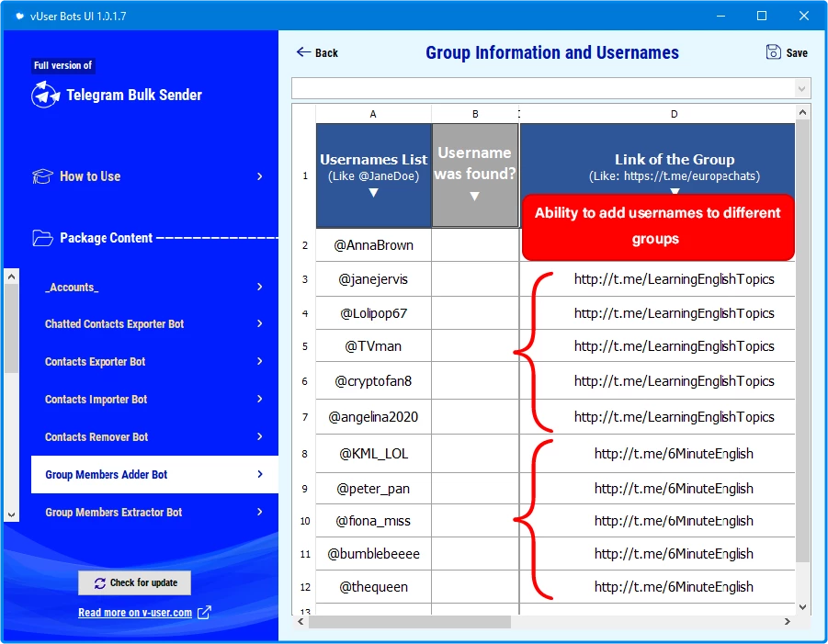Viewport: 828px width, 644px height.
Task: Expand Contacts Remover Bot chevron
Action: coord(260,436)
